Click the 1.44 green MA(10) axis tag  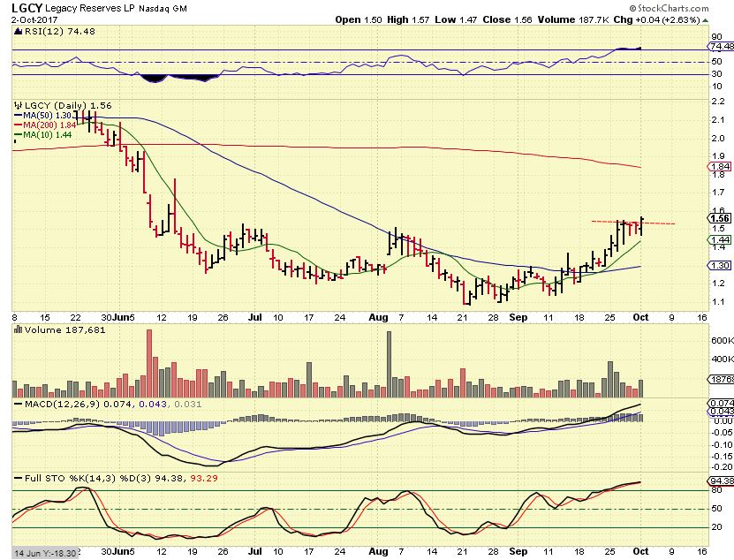(x=719, y=239)
